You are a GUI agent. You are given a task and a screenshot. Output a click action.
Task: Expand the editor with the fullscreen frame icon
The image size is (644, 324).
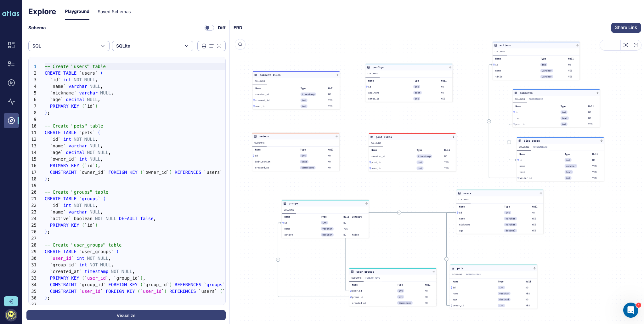pos(219,46)
